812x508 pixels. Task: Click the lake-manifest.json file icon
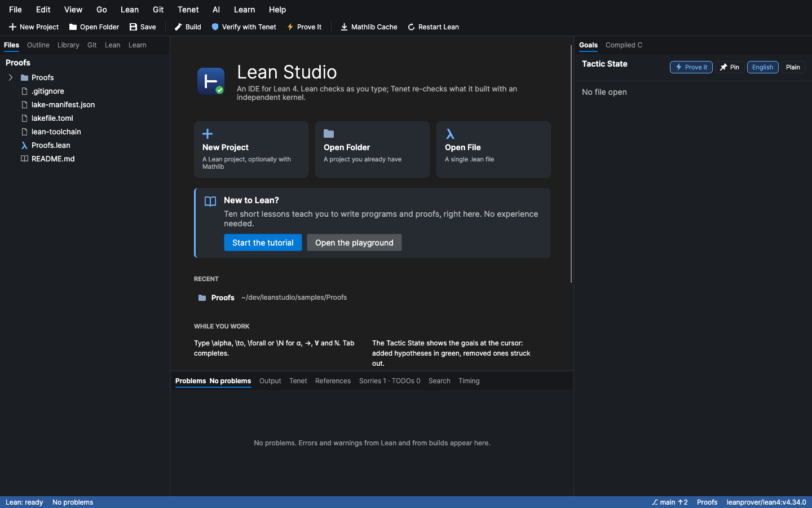[x=24, y=105]
